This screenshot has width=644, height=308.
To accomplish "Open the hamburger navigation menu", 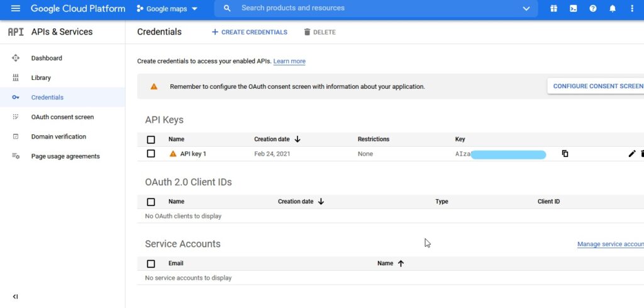I will coord(16,9).
